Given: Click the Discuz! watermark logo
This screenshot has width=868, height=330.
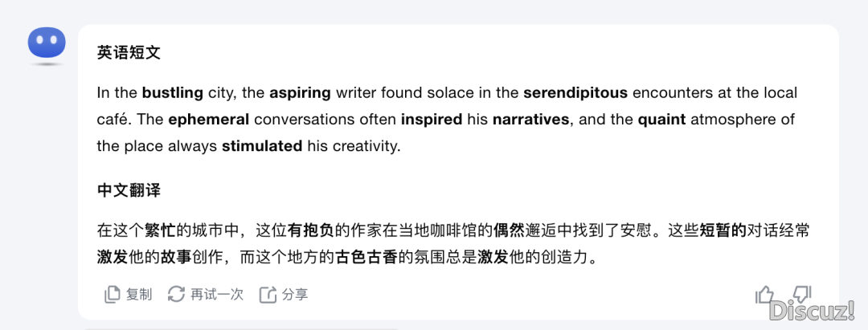Looking at the screenshot, I should tap(813, 311).
